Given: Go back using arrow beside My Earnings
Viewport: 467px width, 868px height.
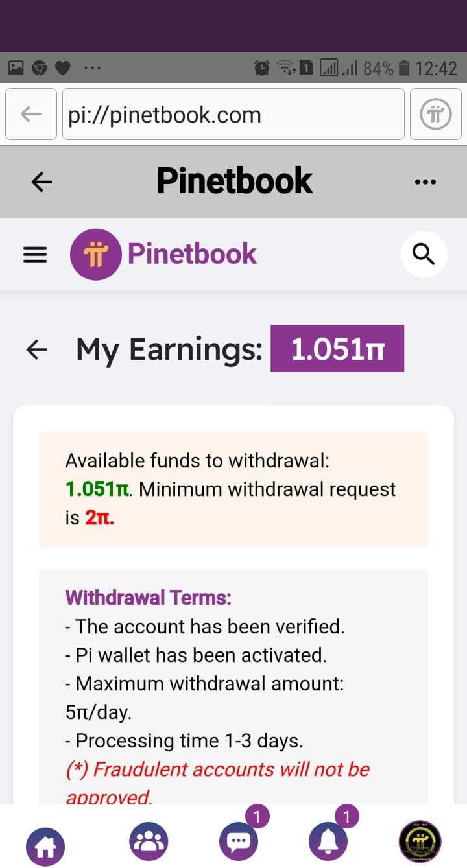Looking at the screenshot, I should [x=36, y=349].
